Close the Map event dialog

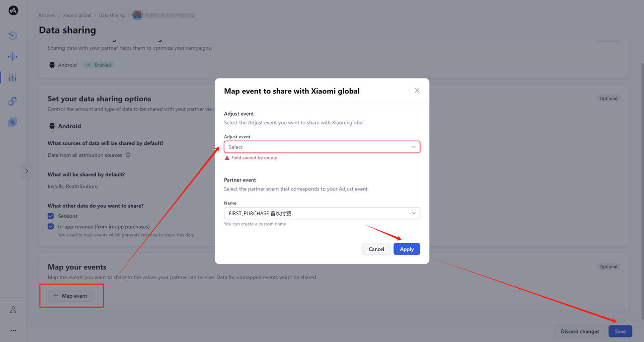tap(417, 91)
